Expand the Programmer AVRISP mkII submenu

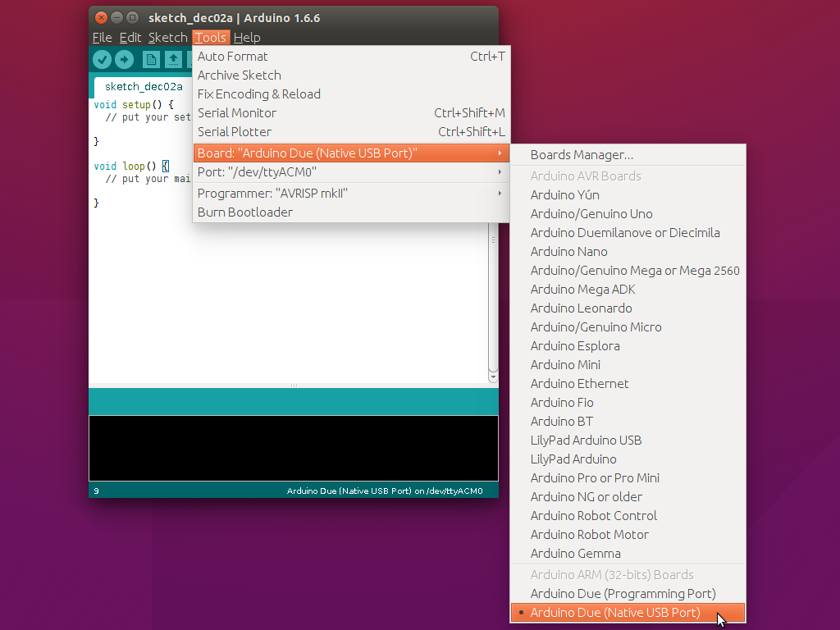tap(351, 194)
